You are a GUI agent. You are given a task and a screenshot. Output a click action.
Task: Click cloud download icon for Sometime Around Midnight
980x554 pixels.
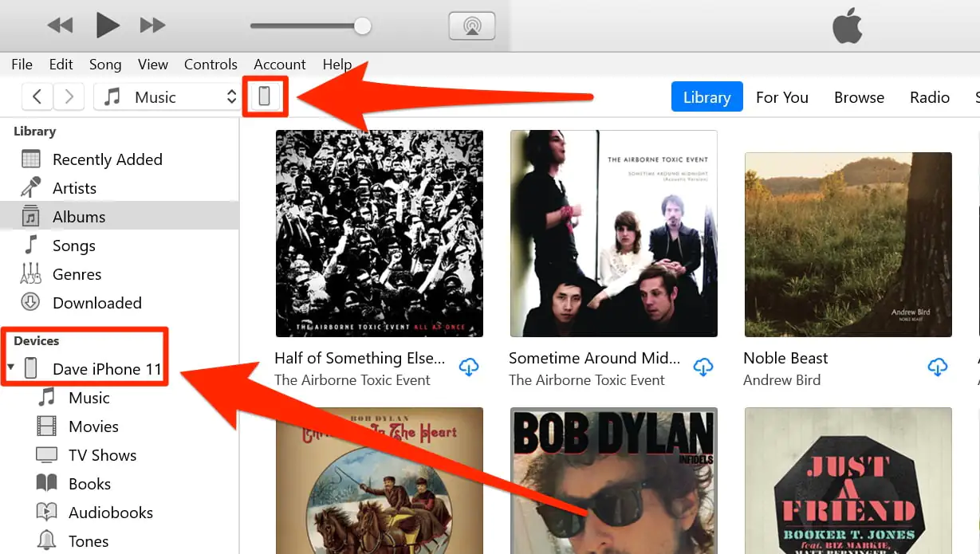click(703, 367)
